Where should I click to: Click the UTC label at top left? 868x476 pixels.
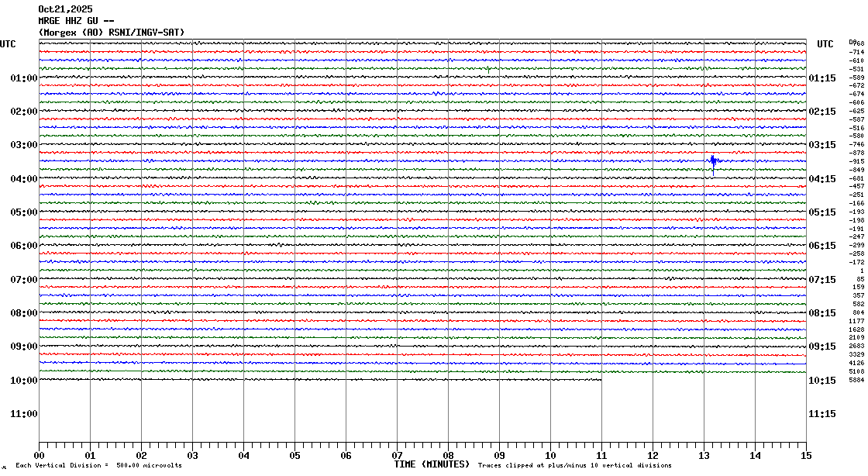click(8, 44)
